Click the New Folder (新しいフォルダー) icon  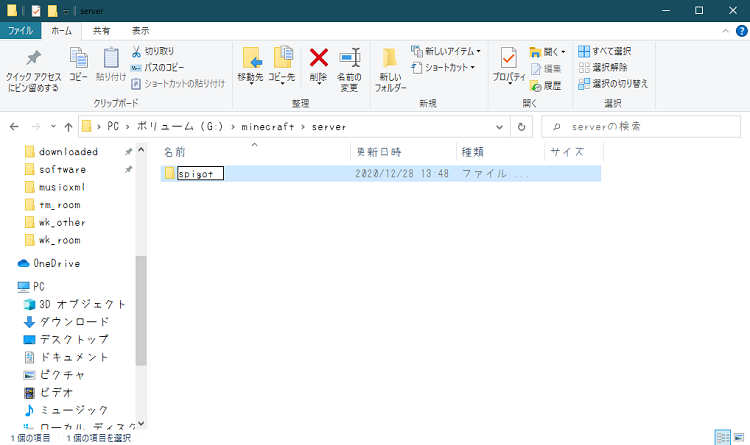[x=390, y=60]
